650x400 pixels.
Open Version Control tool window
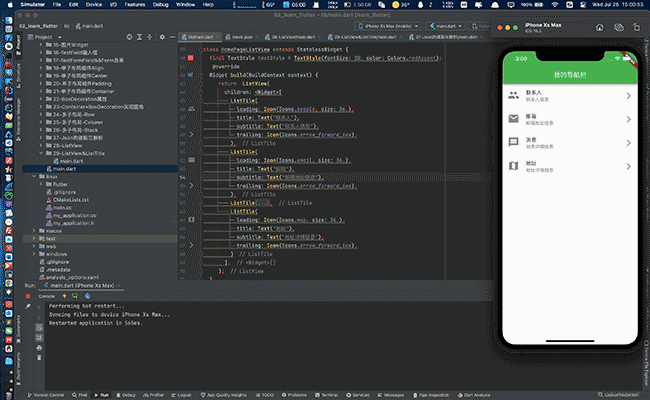[46, 395]
